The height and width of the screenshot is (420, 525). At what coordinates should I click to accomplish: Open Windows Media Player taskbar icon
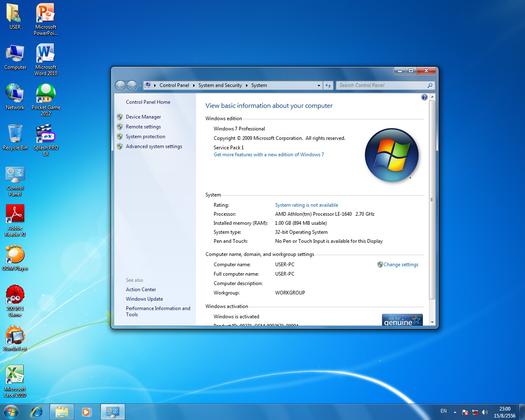(87, 412)
